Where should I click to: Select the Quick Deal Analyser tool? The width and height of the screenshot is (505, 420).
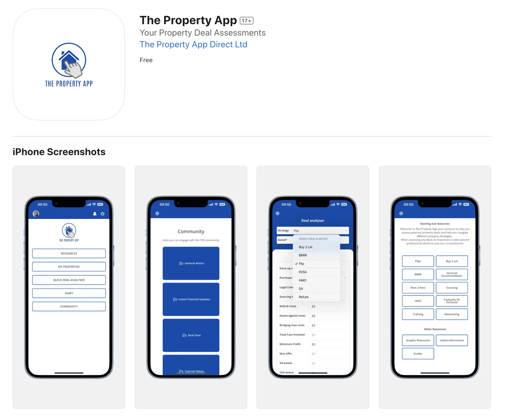pos(68,279)
